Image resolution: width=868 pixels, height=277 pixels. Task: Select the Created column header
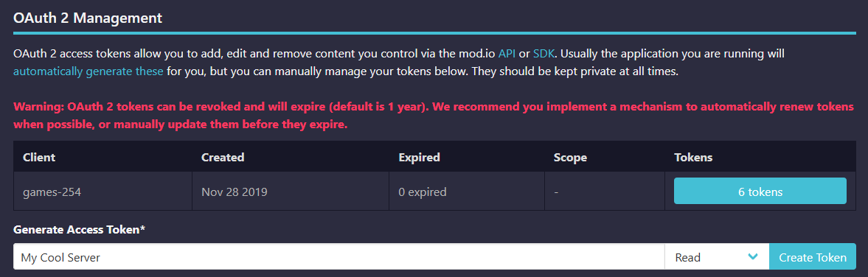(x=223, y=157)
